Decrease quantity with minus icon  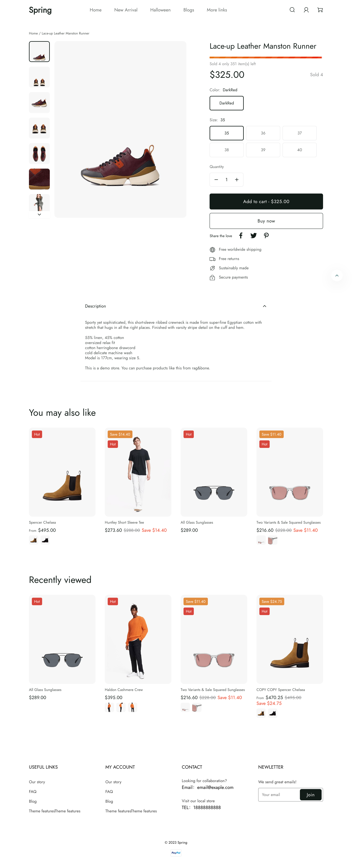tap(216, 180)
